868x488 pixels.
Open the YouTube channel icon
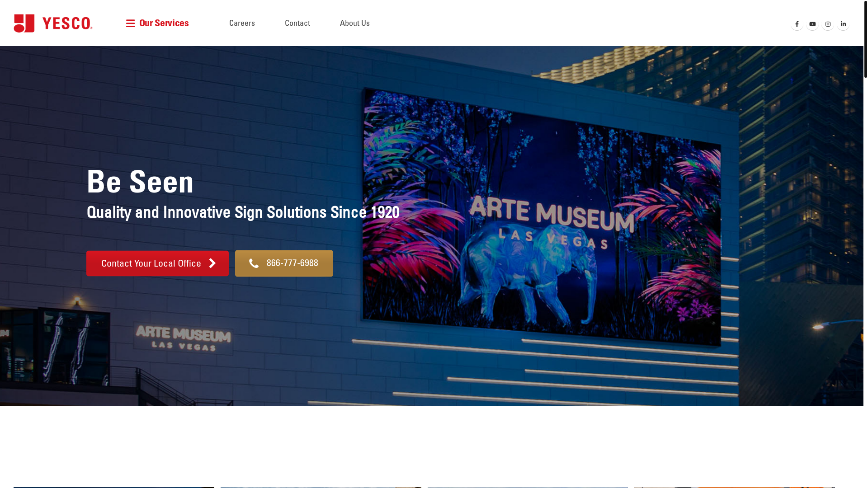[x=812, y=24]
